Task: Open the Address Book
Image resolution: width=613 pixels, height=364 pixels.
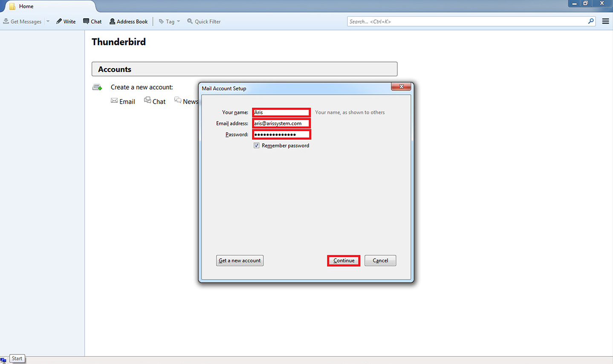Action: [128, 21]
